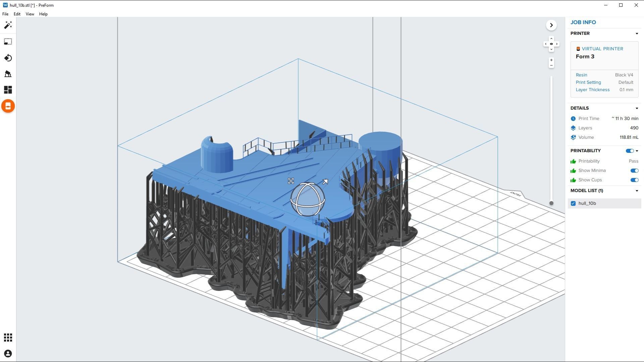Click the Default print setting value
The image size is (644, 362).
[626, 82]
